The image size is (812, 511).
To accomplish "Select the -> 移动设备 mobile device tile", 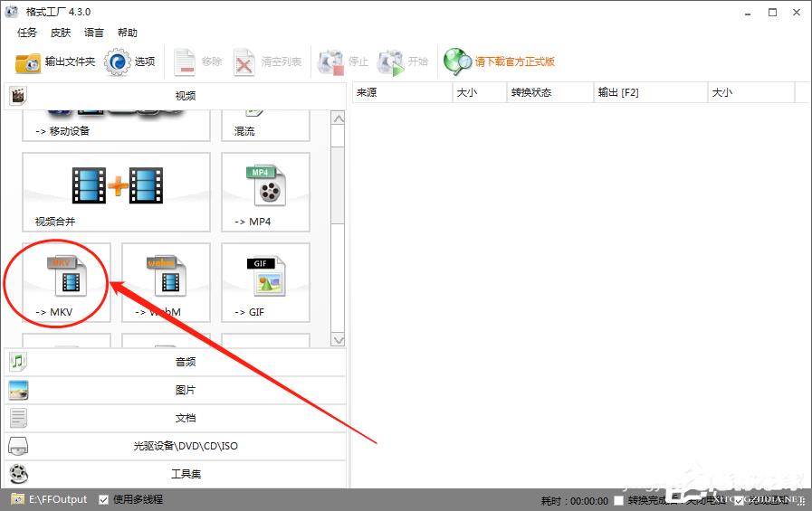I will 116,126.
